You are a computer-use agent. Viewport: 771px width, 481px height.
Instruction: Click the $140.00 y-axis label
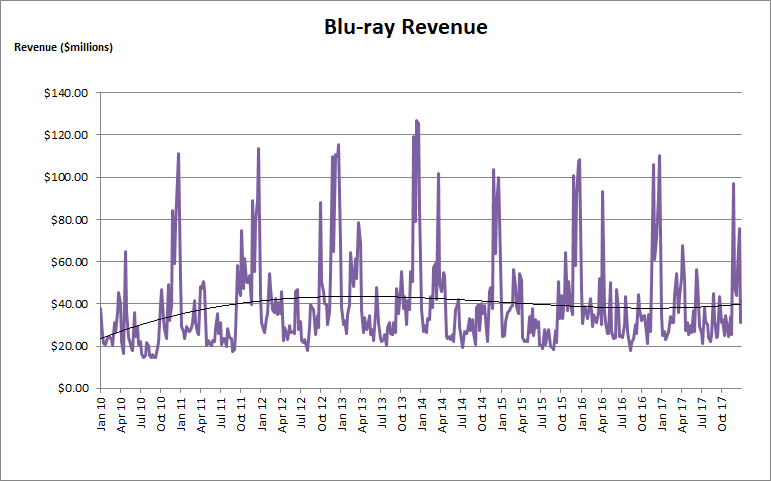click(x=68, y=93)
